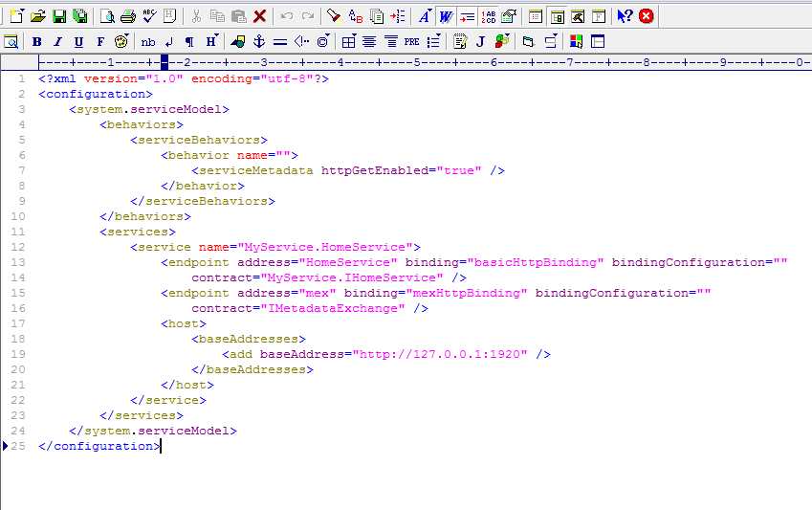This screenshot has width=812, height=510.
Task: Delete with the red X icon
Action: click(259, 16)
